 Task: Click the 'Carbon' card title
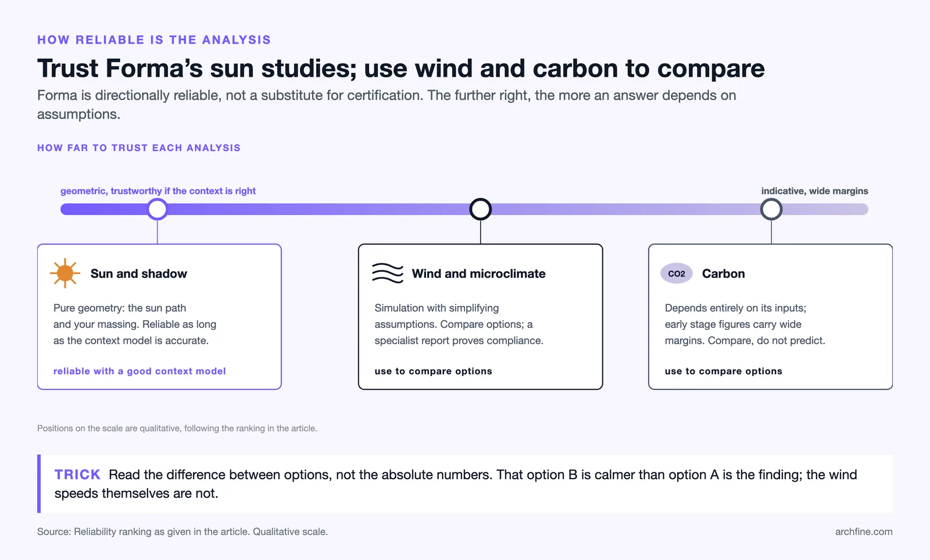724,274
